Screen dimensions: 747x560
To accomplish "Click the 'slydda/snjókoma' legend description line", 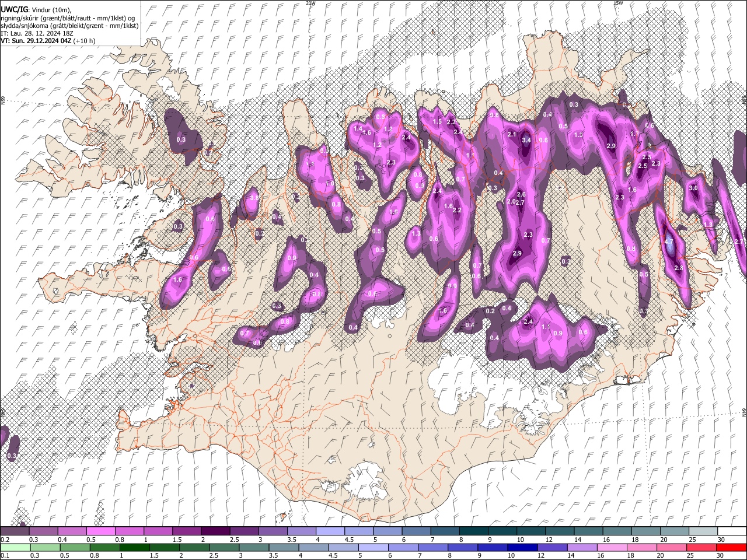I will [x=69, y=26].
